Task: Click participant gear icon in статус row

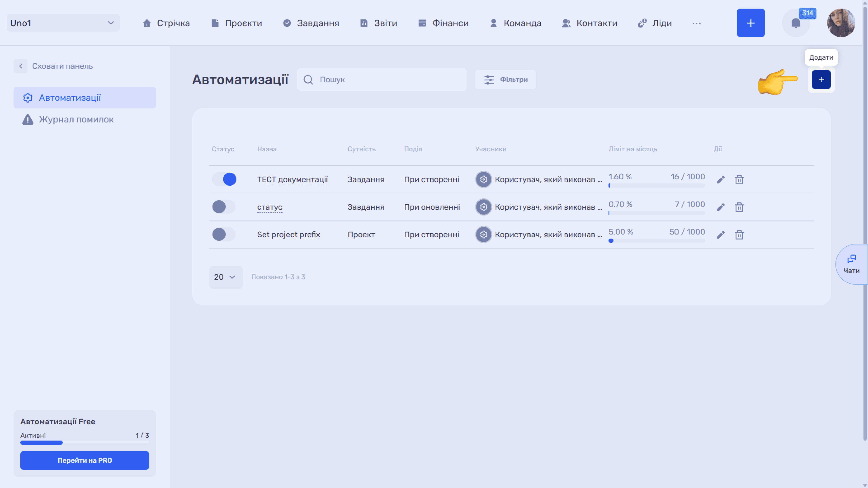Action: (x=484, y=207)
